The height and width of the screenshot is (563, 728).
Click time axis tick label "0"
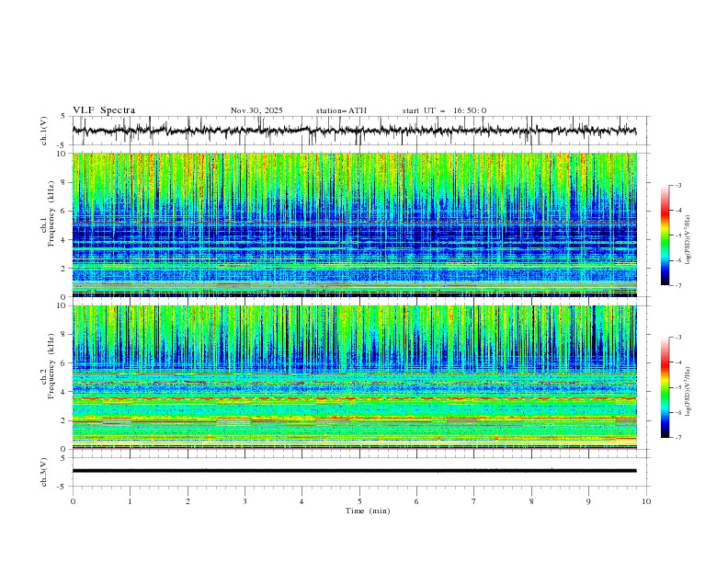[x=73, y=501]
